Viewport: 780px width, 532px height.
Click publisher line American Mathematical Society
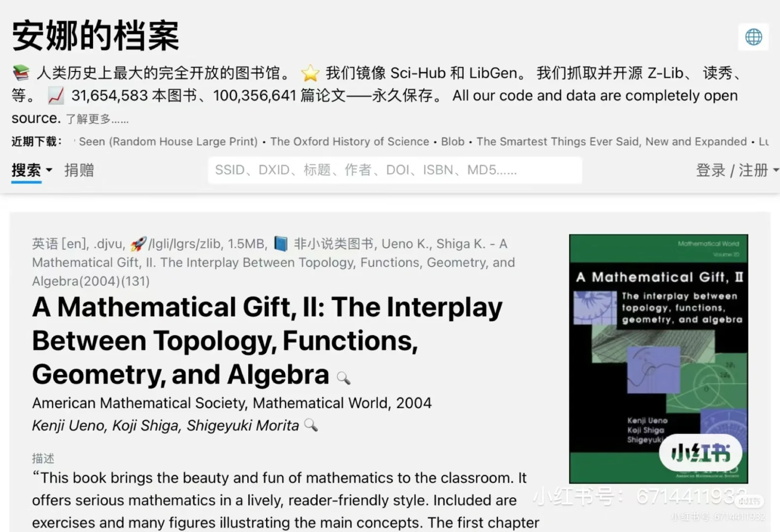(232, 403)
